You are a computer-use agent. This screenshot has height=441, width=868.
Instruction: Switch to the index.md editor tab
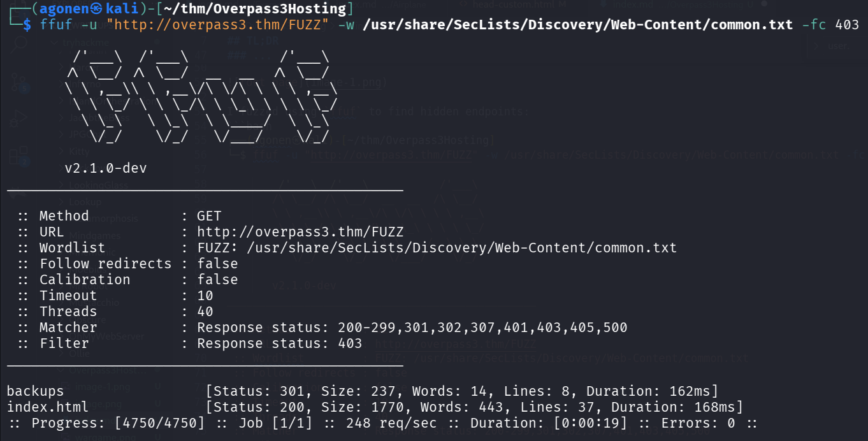click(x=631, y=5)
